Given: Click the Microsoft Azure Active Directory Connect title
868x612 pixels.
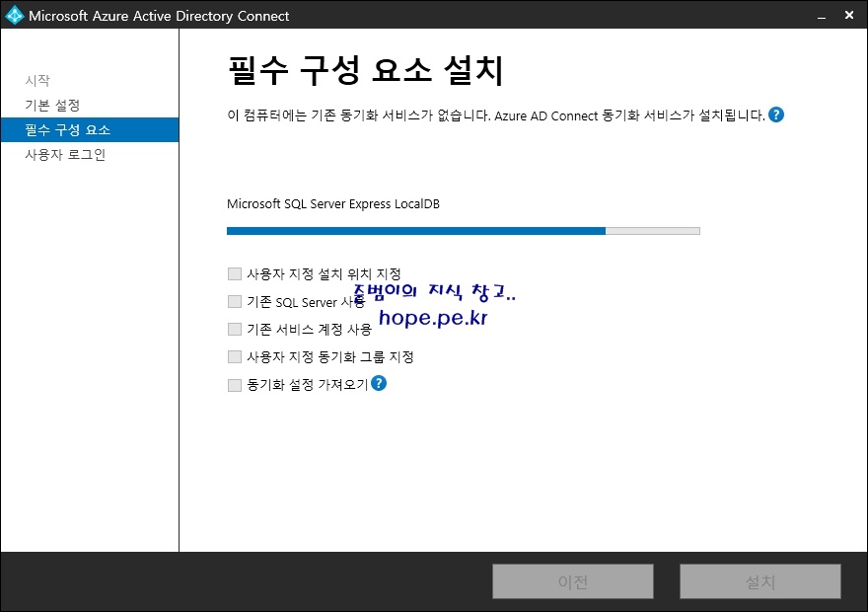Looking at the screenshot, I should coord(159,16).
